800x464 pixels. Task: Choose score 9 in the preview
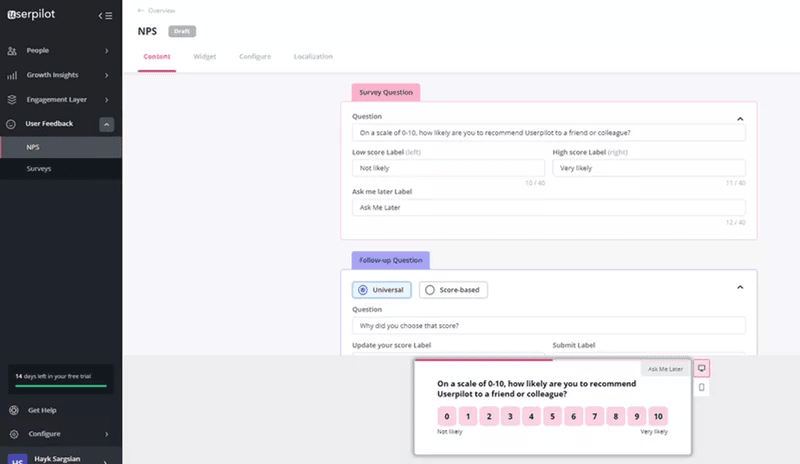(x=637, y=416)
